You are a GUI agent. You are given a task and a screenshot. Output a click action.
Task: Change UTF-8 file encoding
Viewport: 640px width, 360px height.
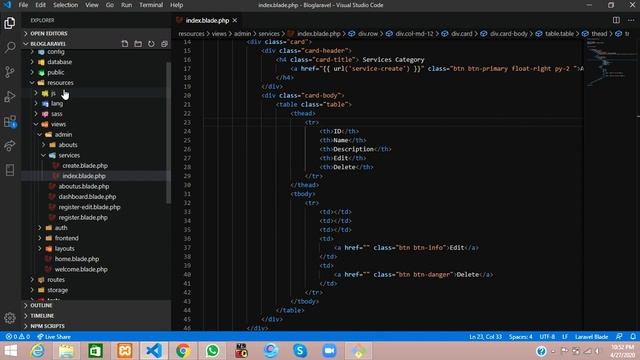[547, 337]
